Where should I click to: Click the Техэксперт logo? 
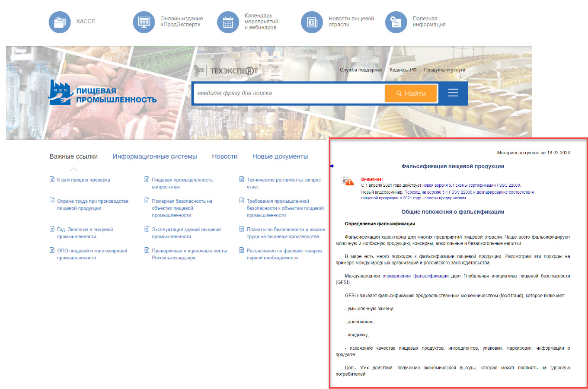(226, 70)
